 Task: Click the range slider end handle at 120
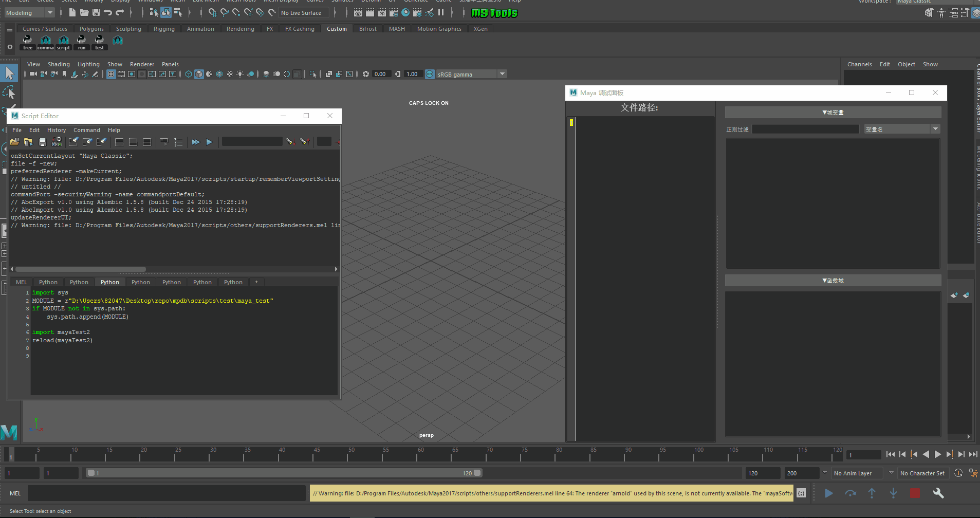pyautogui.click(x=477, y=473)
